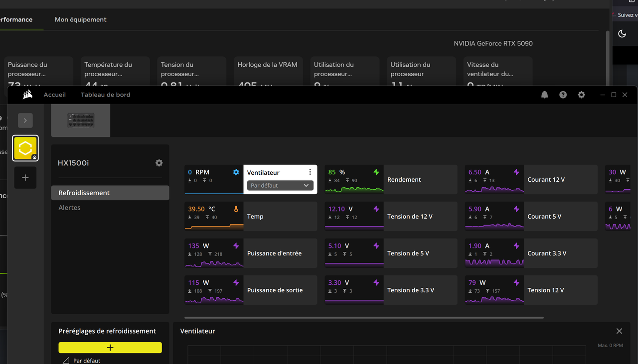The width and height of the screenshot is (638, 364).
Task: Click lightning icon on Courant 12 V tile
Action: click(516, 172)
